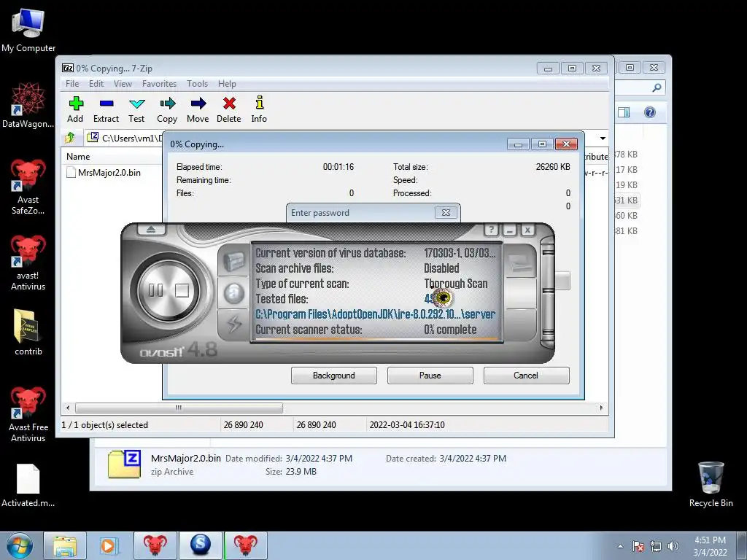
Task: Click the Move toolbar icon in 7-Zip
Action: pyautogui.click(x=198, y=109)
